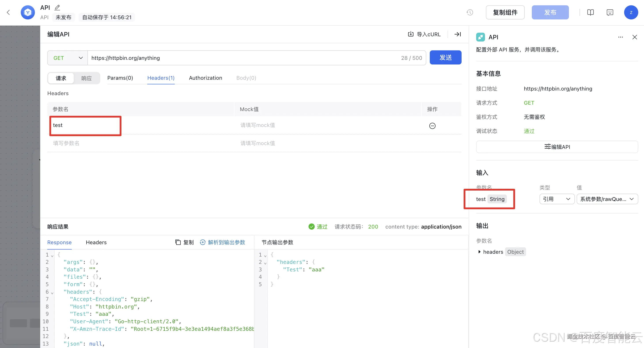The height and width of the screenshot is (348, 644).
Task: Open the version history clock icon
Action: tap(470, 12)
